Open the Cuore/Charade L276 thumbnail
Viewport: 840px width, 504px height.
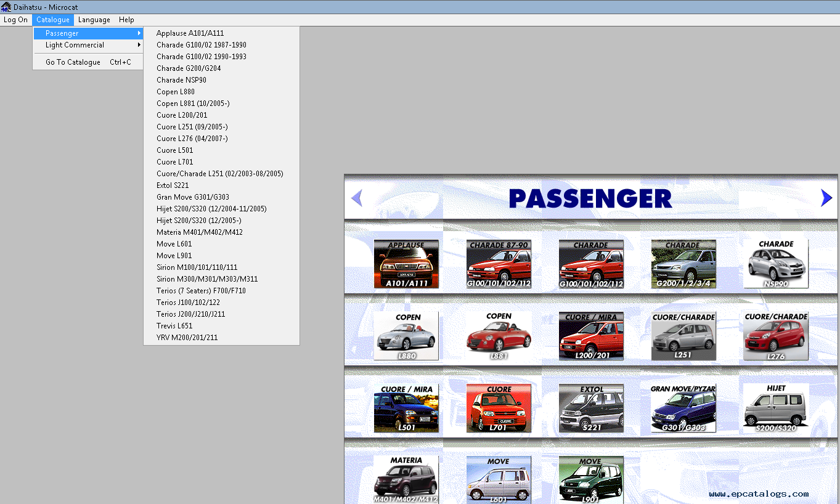point(775,336)
